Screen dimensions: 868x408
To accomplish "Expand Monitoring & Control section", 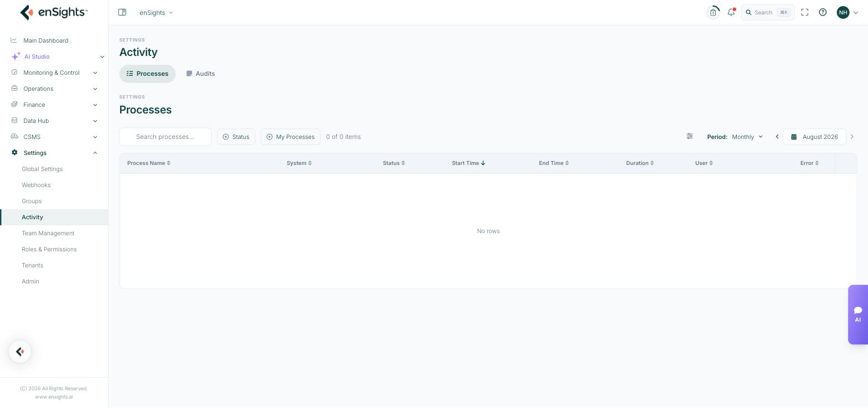I will [54, 73].
